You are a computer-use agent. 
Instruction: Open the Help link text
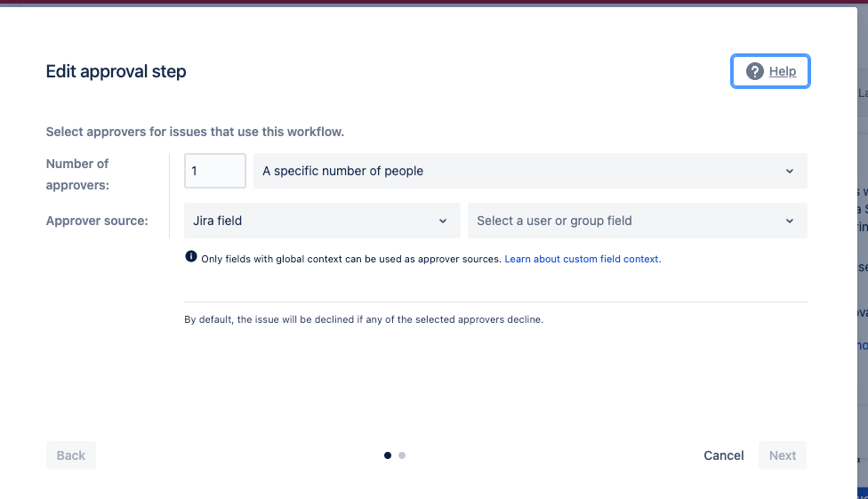pos(783,71)
